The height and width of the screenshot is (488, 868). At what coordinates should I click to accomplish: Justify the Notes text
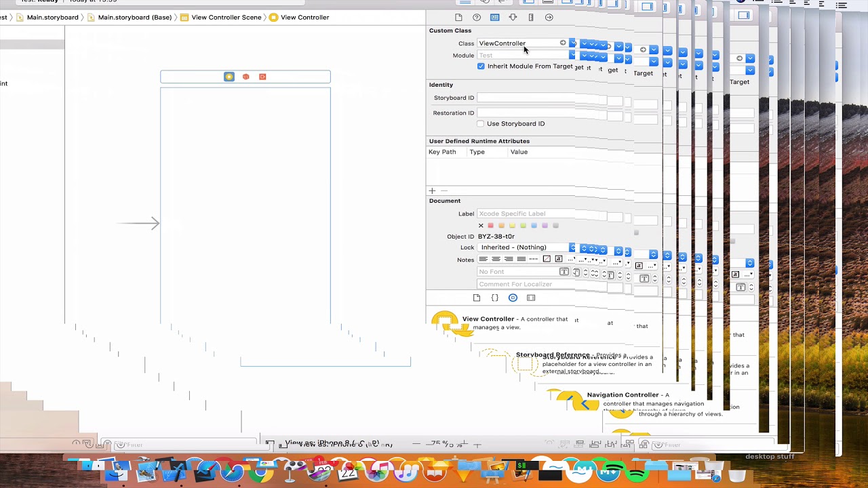click(x=521, y=259)
